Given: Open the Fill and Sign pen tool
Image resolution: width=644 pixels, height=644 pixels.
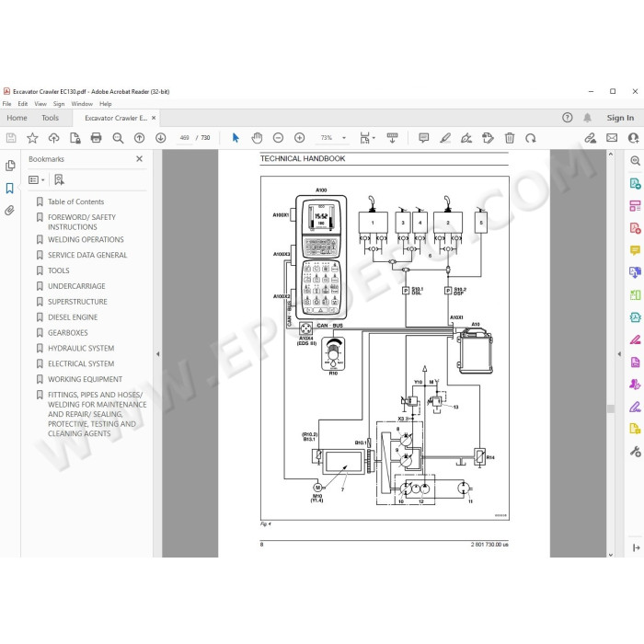Looking at the screenshot, I should pos(466,138).
